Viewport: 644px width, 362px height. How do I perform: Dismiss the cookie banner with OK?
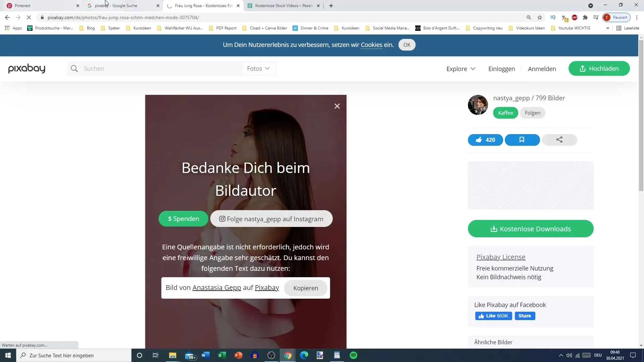click(407, 45)
